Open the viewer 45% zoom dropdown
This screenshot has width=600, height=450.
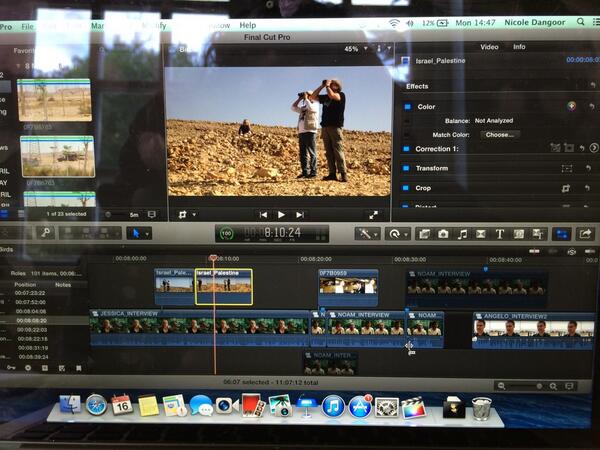(355, 49)
